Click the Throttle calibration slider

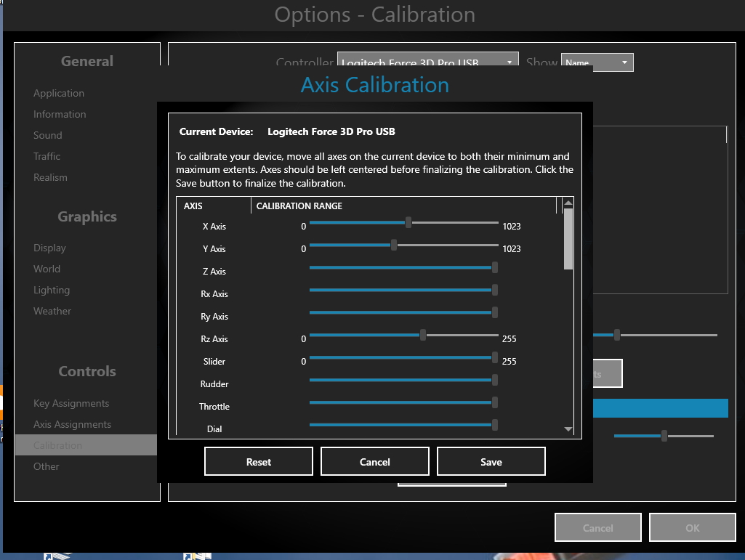coord(404,402)
